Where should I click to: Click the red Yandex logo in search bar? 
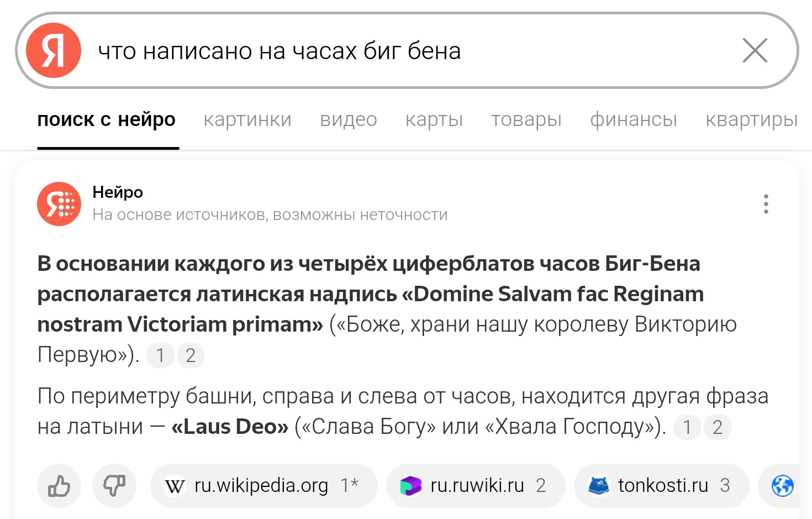click(x=54, y=50)
